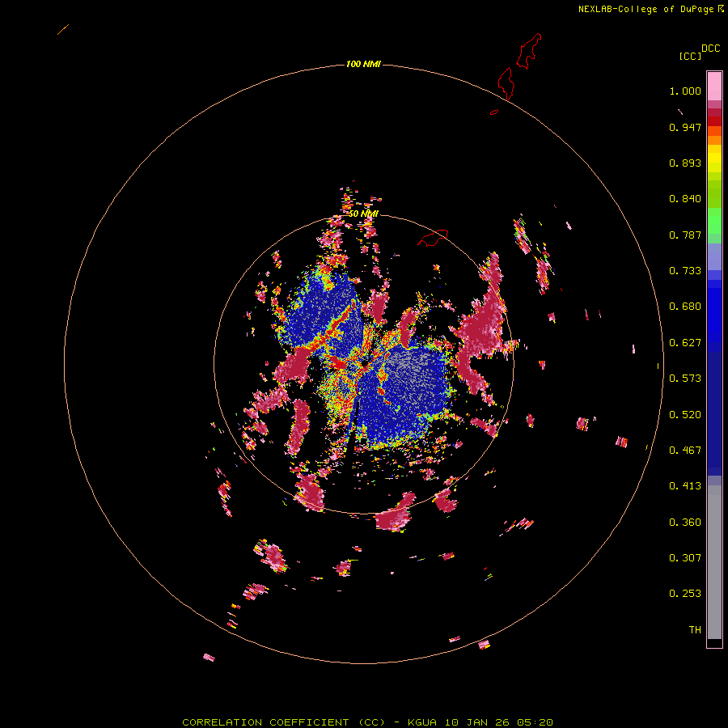Viewport: 728px width, 728px height.
Task: Click the 0.733 scale value
Action: [685, 271]
